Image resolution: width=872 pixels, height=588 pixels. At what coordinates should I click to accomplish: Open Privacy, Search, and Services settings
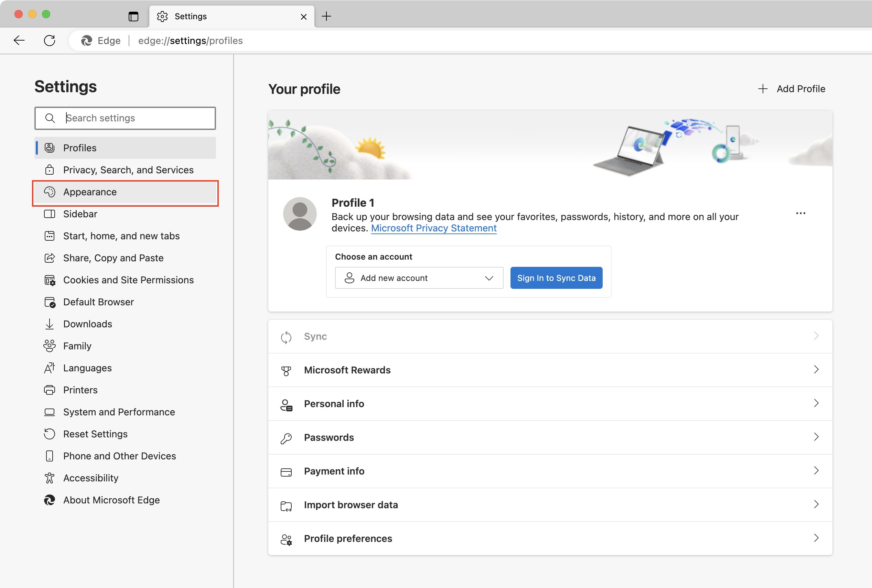(x=128, y=170)
